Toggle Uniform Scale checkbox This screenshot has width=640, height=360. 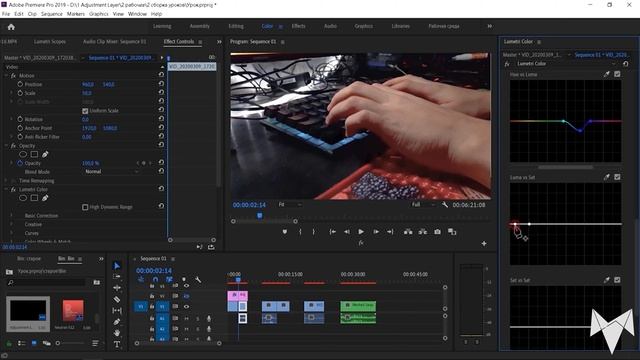[x=85, y=111]
